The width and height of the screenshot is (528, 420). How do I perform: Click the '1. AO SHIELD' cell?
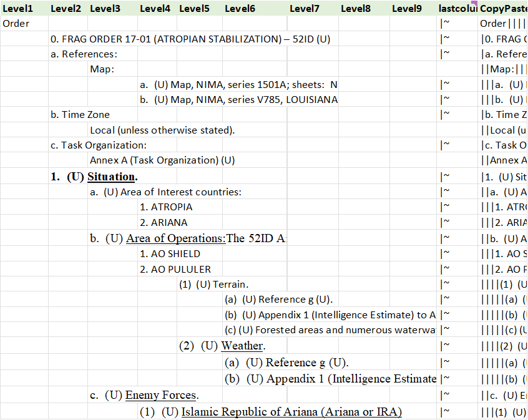pyautogui.click(x=170, y=253)
